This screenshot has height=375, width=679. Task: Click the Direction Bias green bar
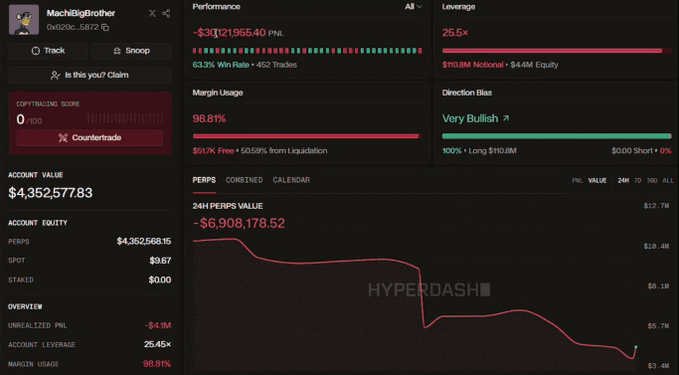[x=556, y=136]
